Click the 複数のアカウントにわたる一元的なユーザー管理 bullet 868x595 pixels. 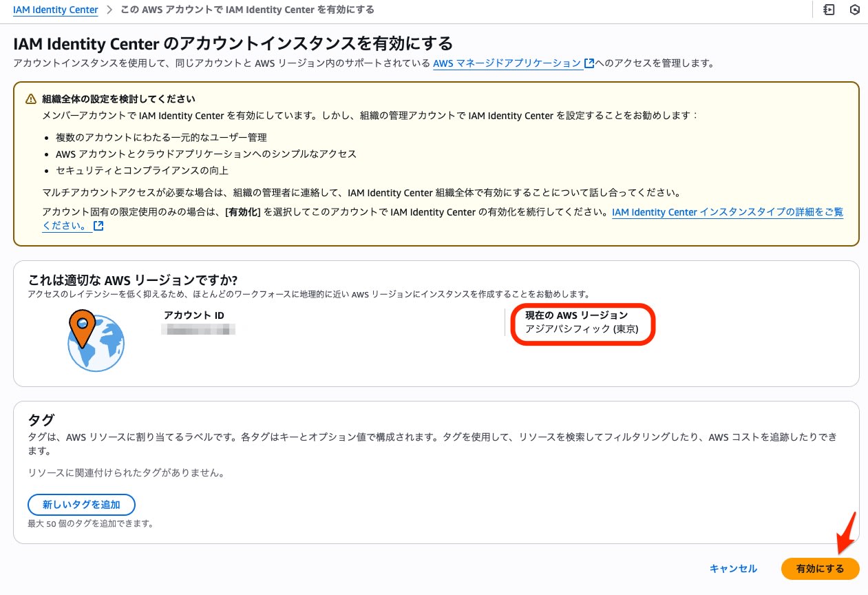tap(161, 138)
